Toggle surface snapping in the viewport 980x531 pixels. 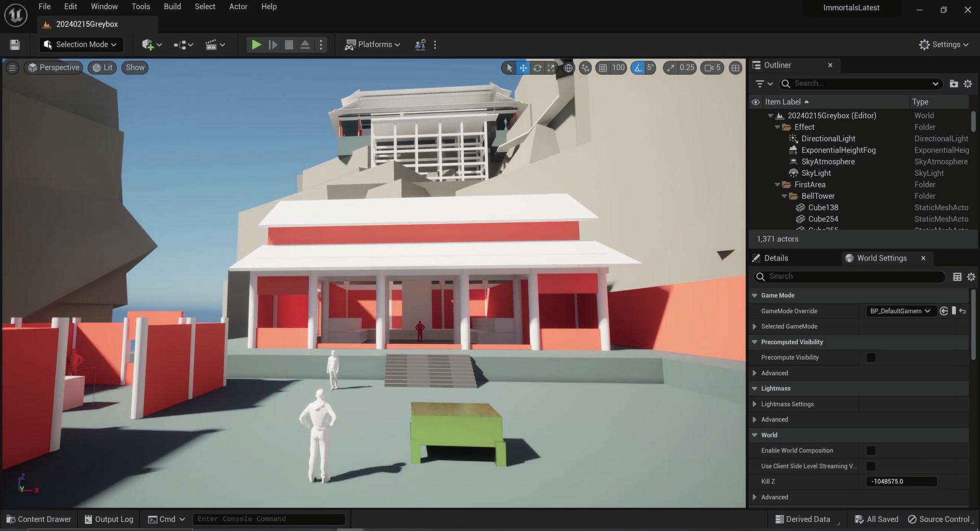click(x=585, y=67)
